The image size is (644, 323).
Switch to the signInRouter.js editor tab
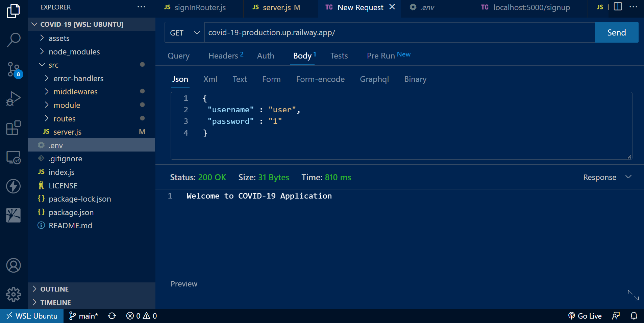pyautogui.click(x=199, y=7)
